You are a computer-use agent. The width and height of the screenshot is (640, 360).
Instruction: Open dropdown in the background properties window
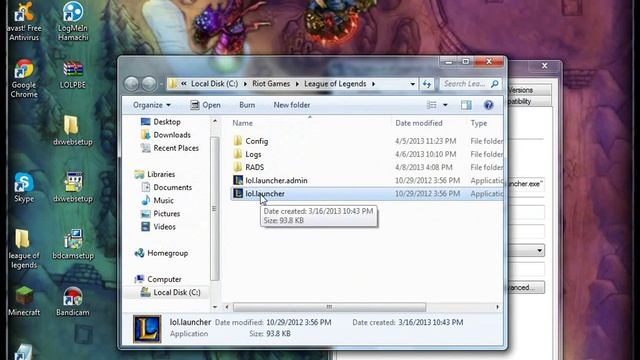tap(540, 250)
